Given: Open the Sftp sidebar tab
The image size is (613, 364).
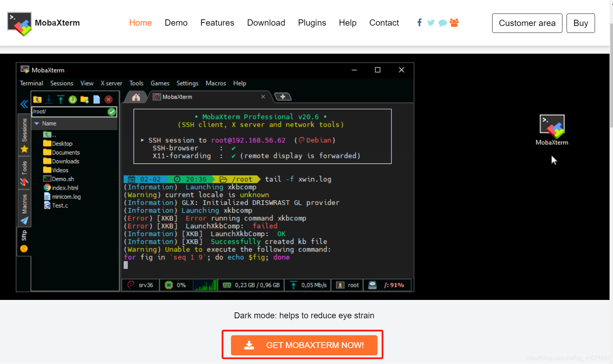Looking at the screenshot, I should click(24, 241).
